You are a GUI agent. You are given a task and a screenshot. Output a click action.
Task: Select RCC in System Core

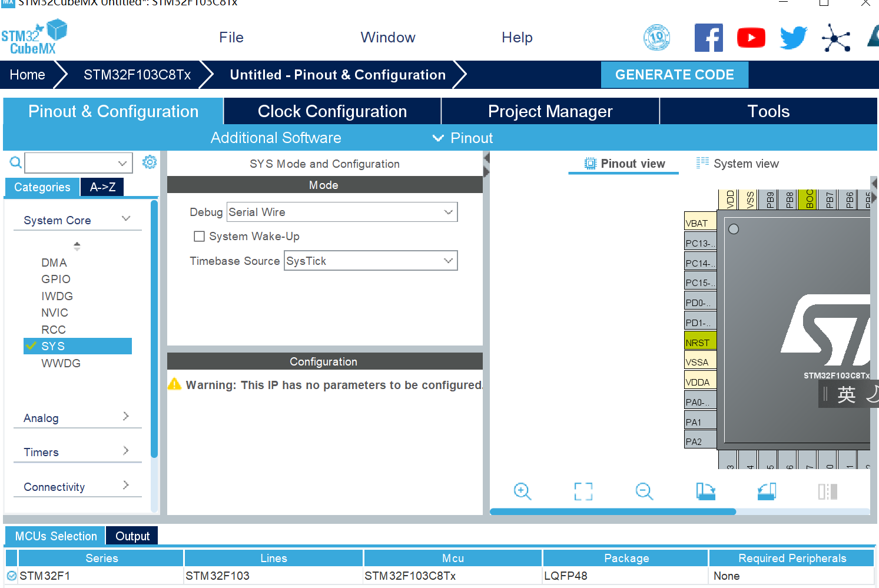(54, 330)
